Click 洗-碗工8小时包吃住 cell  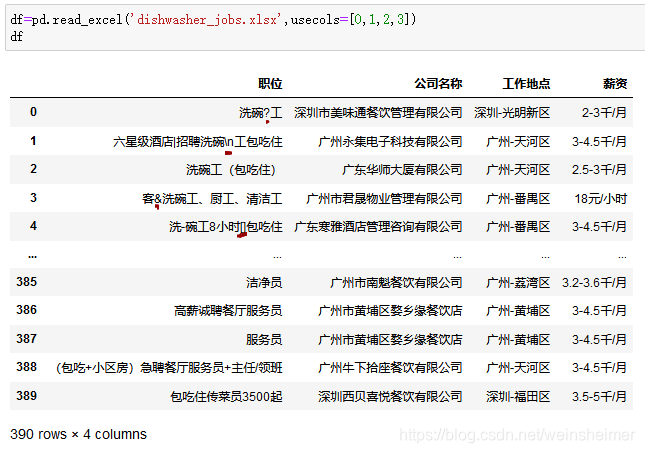(226, 227)
